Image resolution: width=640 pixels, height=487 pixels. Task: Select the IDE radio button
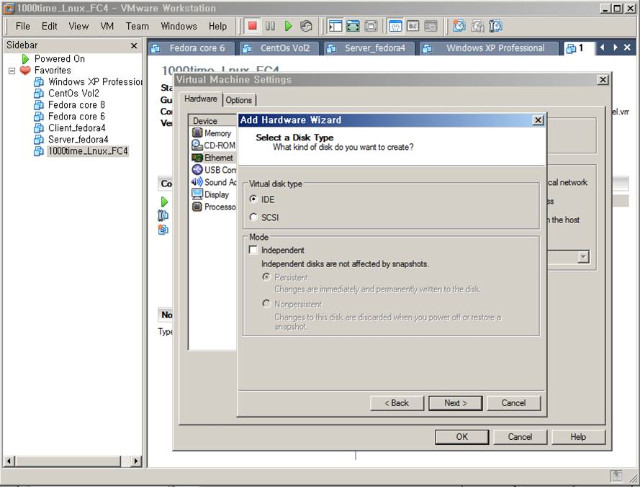pos(253,199)
